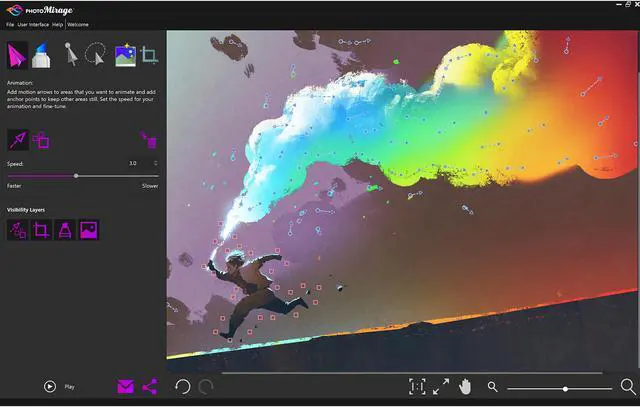This screenshot has width=640, height=407.
Task: Undo the last action
Action: (x=182, y=387)
